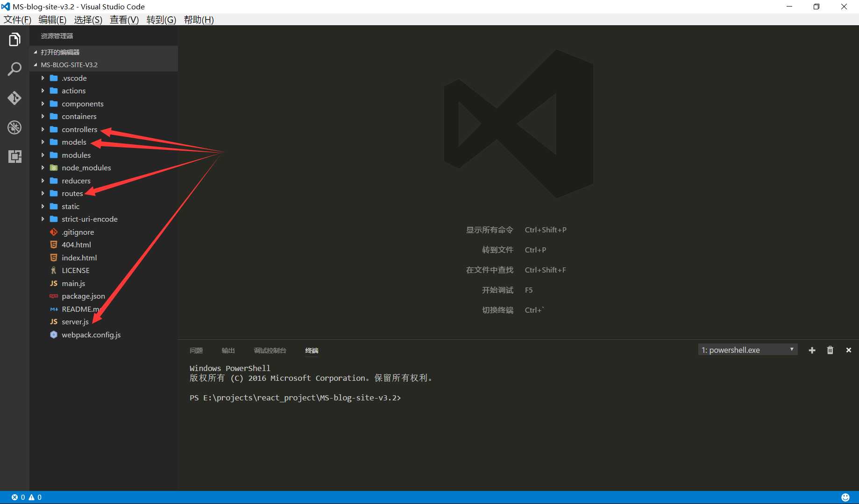Open the 编辑(E) menu
The width and height of the screenshot is (859, 504).
point(52,20)
